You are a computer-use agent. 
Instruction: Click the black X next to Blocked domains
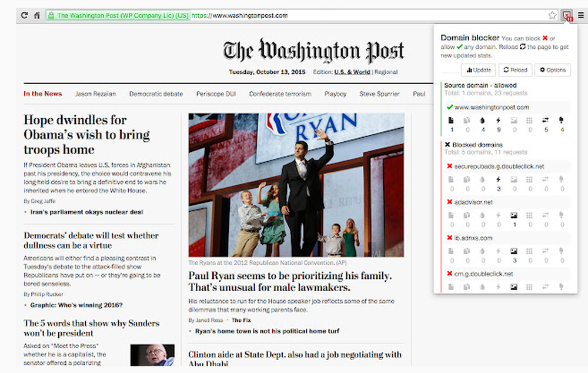pyautogui.click(x=447, y=145)
